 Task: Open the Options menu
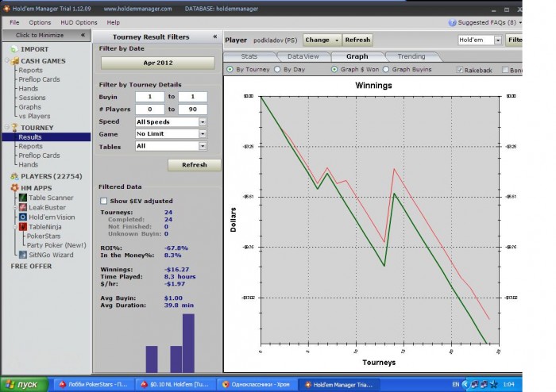pos(40,23)
